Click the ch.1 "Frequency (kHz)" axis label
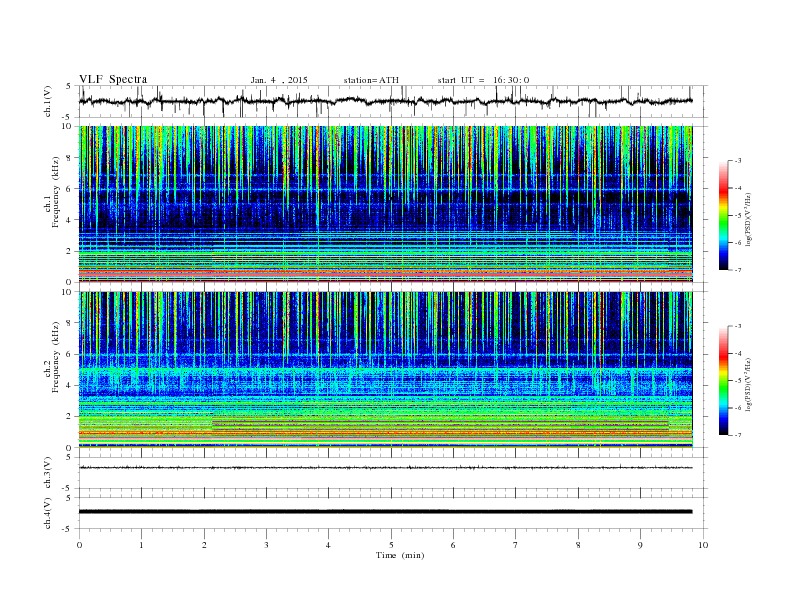 [55, 192]
